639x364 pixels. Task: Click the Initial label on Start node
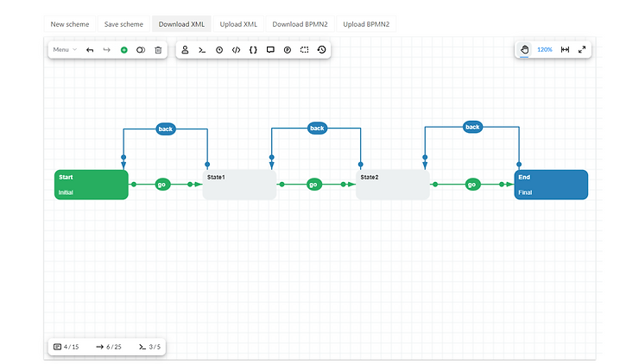[66, 192]
